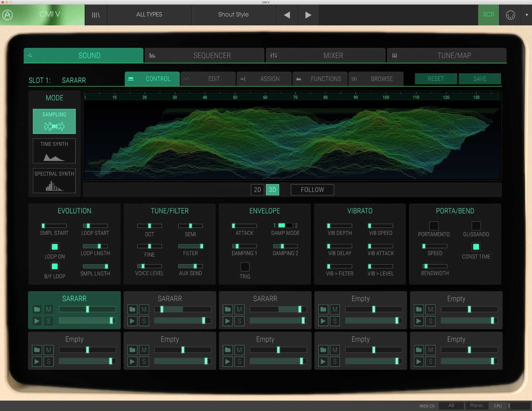Solo the eighth slot, bottom row third
Viewport: 532px width, 411px height.
click(x=239, y=362)
